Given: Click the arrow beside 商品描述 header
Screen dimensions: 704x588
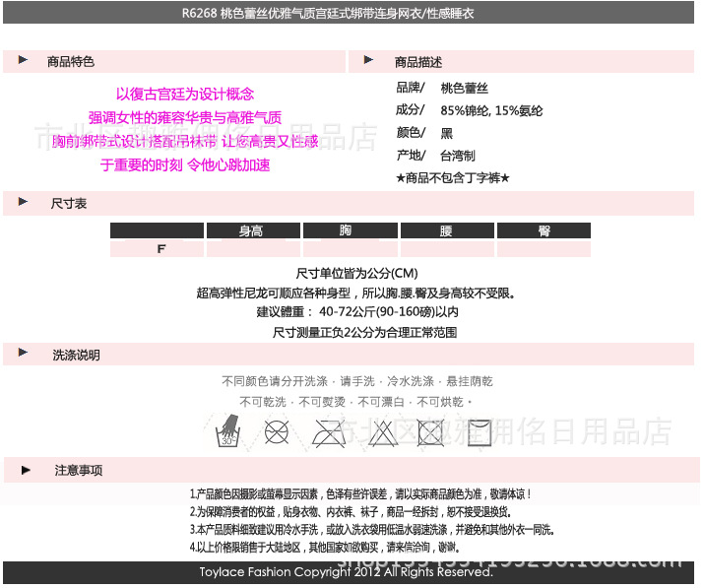Looking at the screenshot, I should click(368, 61).
